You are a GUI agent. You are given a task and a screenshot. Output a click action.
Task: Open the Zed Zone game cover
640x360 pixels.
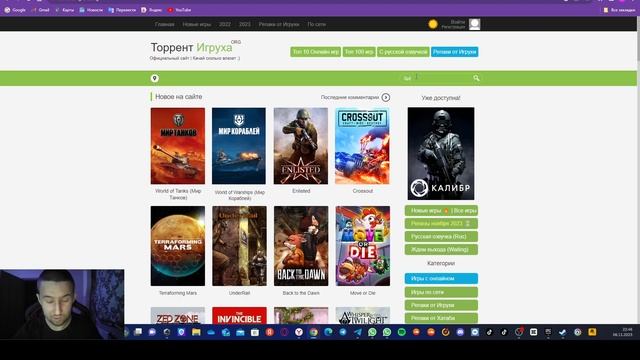point(178,316)
